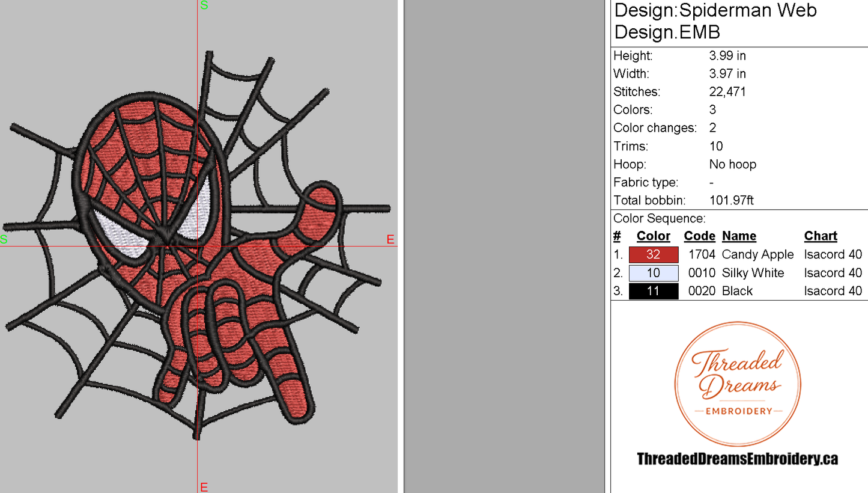Click the Color Sequence heading
The image size is (868, 493).
[x=660, y=219]
